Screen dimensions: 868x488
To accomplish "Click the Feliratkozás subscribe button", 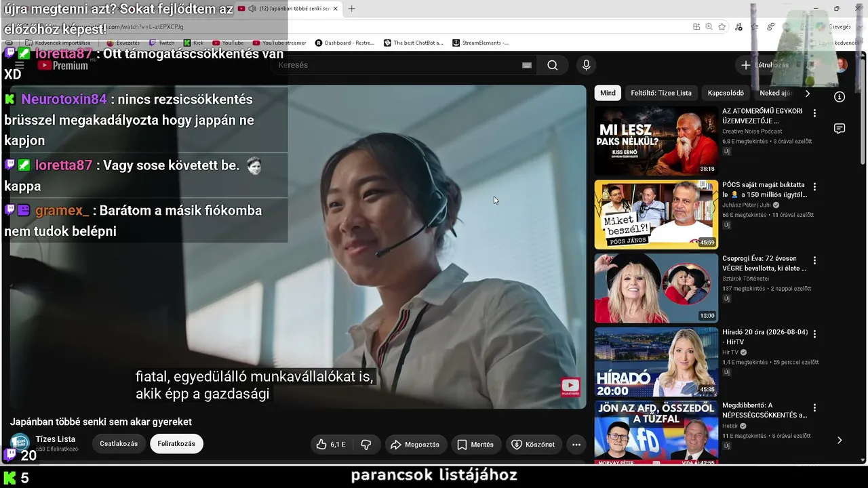I will tap(176, 444).
